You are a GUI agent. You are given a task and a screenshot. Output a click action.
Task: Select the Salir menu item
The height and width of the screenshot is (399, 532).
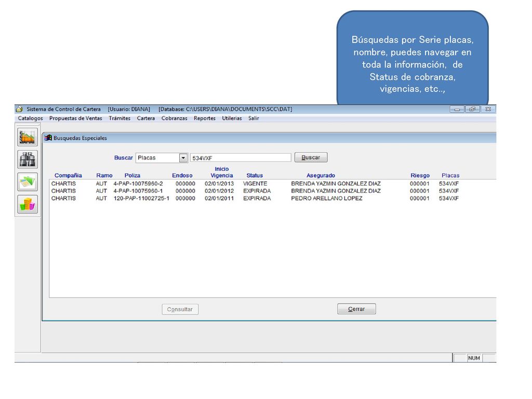[x=254, y=118]
